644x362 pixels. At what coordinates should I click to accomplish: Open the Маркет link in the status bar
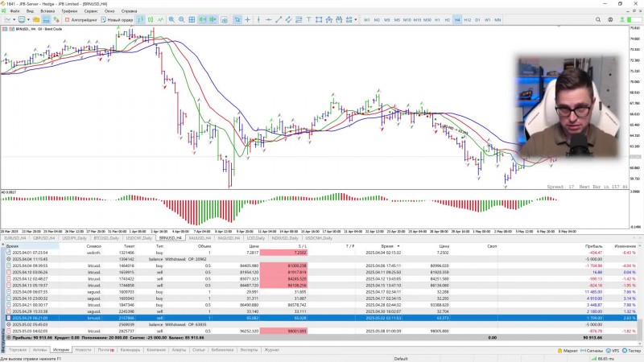[x=568, y=351]
